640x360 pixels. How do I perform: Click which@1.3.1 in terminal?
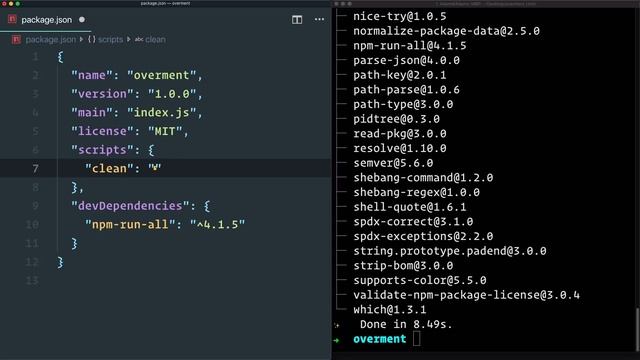(x=390, y=310)
